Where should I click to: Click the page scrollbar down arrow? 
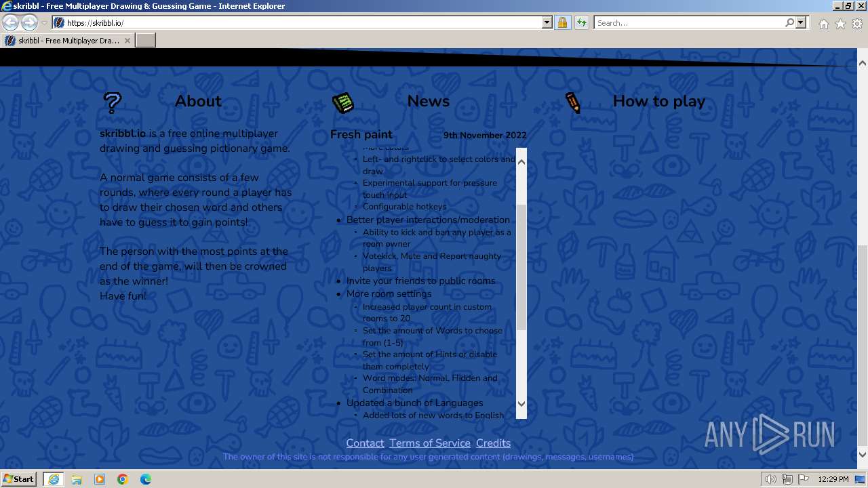pyautogui.click(x=862, y=454)
